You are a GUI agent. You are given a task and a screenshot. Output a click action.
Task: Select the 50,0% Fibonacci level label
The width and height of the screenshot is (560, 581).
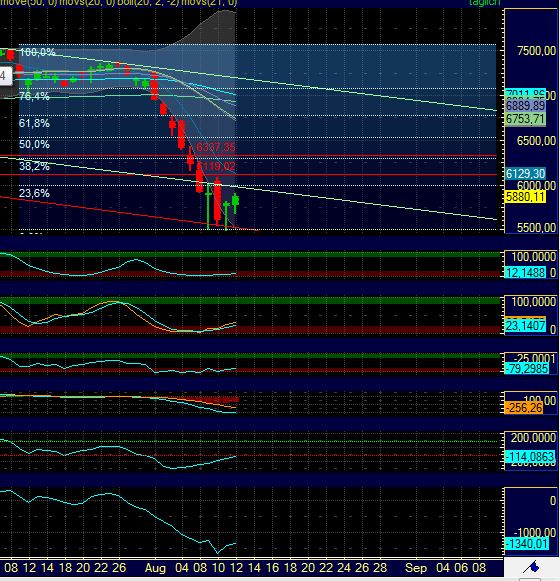34,144
